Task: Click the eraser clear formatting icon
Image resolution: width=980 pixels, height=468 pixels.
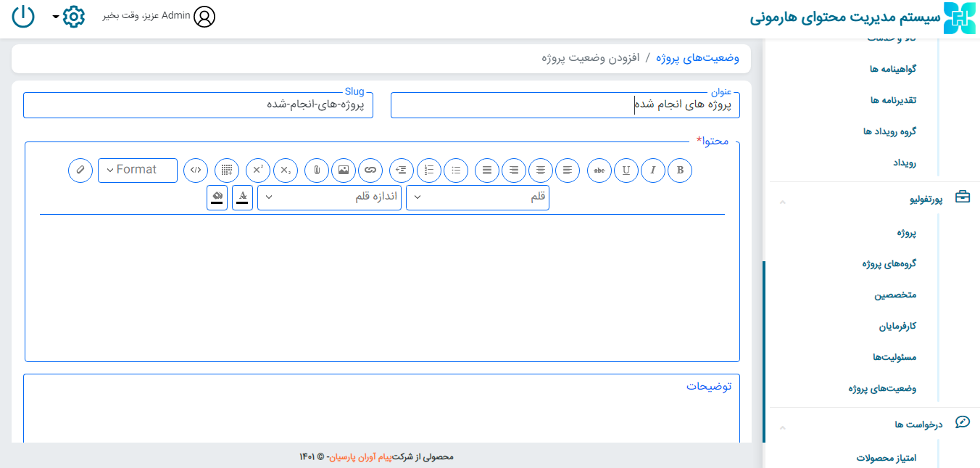Action: coord(80,170)
